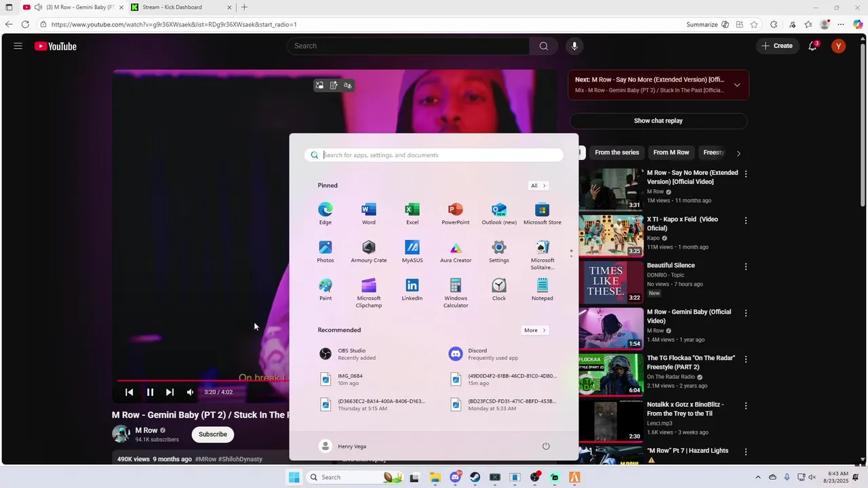Image resolution: width=868 pixels, height=488 pixels.
Task: Click the Start menu power icon
Action: 546,446
